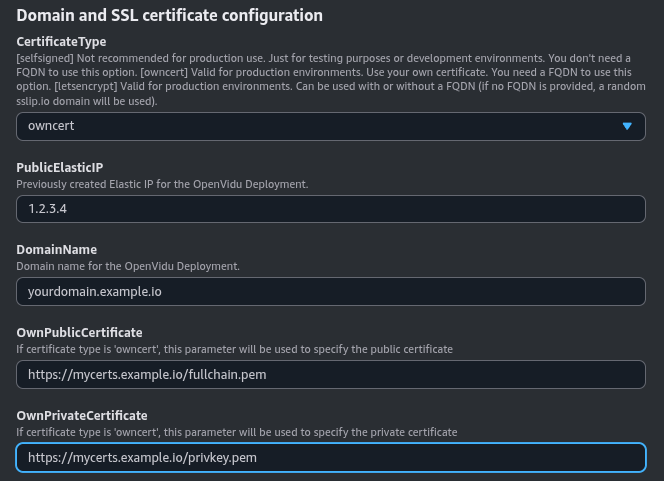Click the blue CertificateType dropdown arrow
The width and height of the screenshot is (664, 481).
(x=627, y=126)
